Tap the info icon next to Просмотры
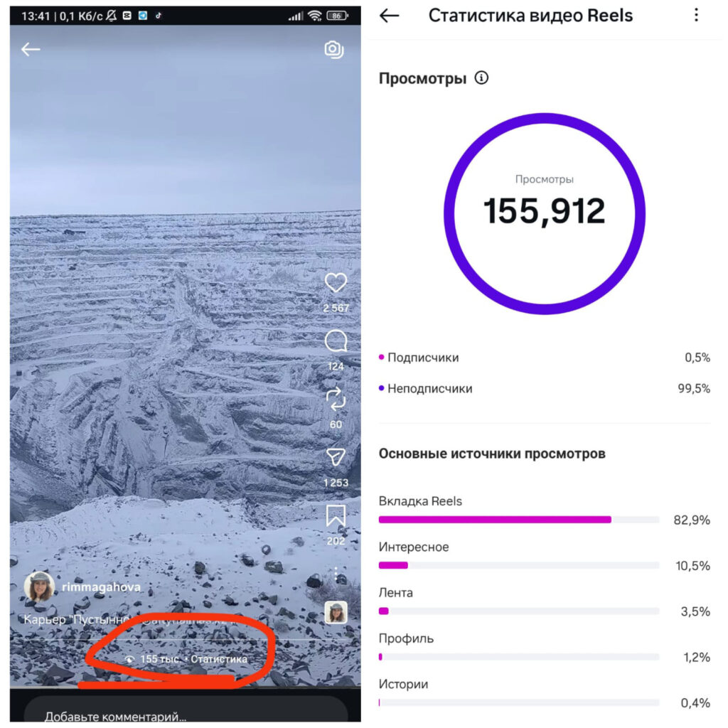Screen dimensions: 728x728 [481, 77]
